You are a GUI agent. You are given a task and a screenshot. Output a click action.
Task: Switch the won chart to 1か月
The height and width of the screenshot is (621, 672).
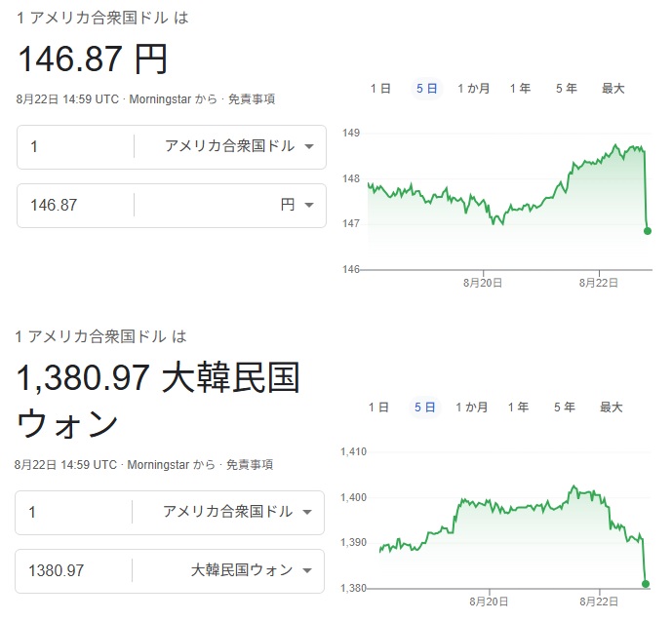click(472, 408)
